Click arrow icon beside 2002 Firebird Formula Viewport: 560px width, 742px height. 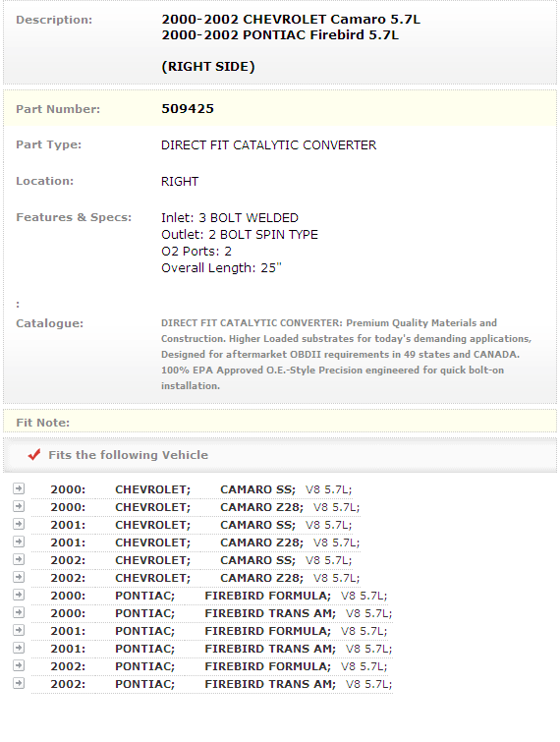coord(19,665)
